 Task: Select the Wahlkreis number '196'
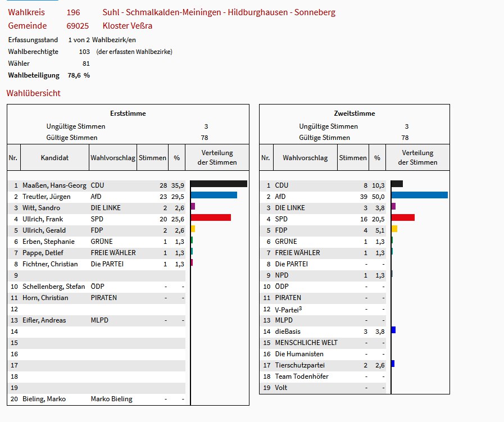(73, 12)
